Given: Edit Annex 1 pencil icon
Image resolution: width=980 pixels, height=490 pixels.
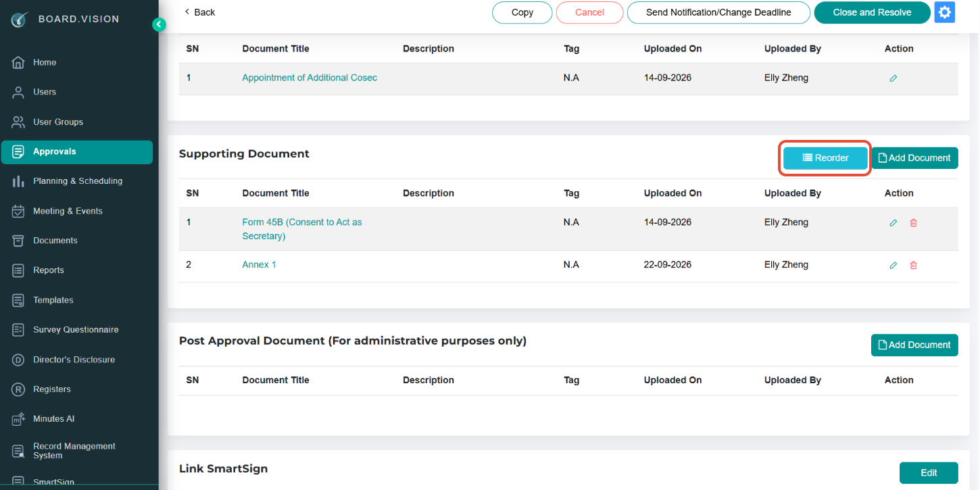Looking at the screenshot, I should tap(893, 266).
